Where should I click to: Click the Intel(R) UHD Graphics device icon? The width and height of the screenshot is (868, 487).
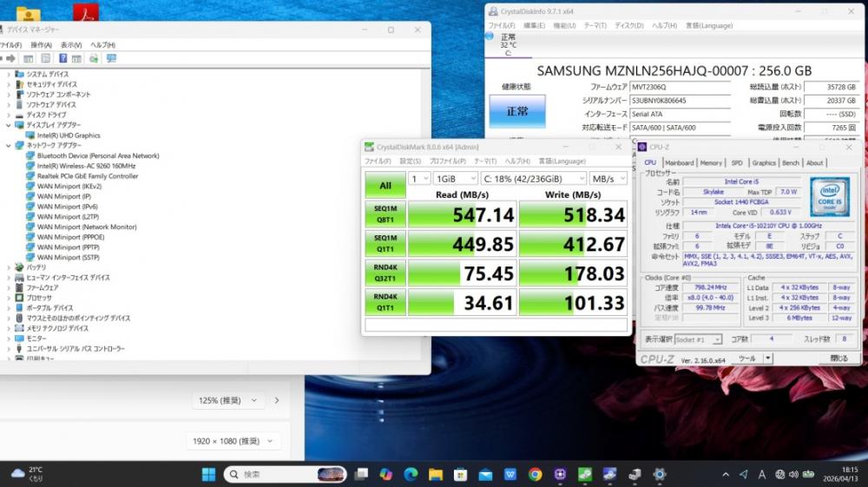click(30, 135)
